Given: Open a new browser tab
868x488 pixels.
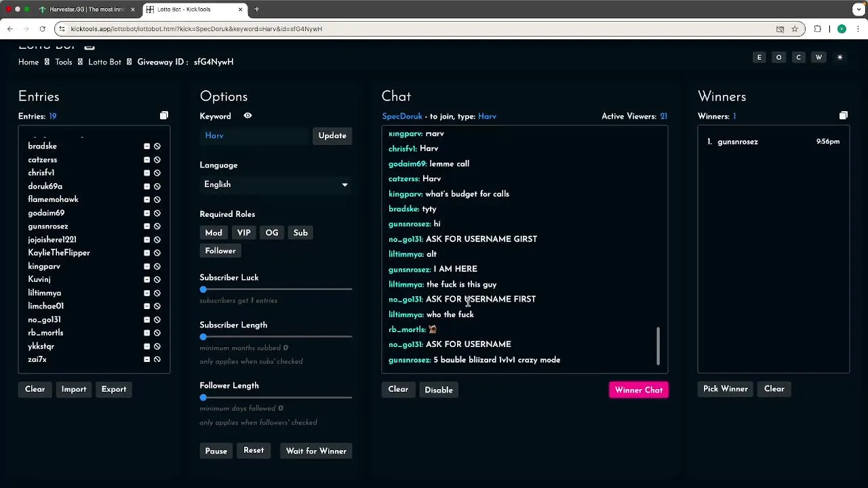Looking at the screenshot, I should click(257, 9).
